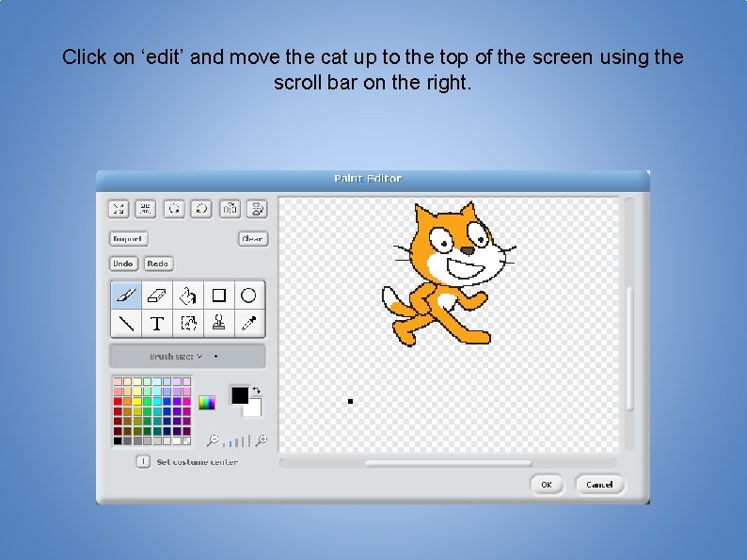This screenshot has width=747, height=560.
Task: Choose the paint bucket fill tool
Action: coord(188,295)
